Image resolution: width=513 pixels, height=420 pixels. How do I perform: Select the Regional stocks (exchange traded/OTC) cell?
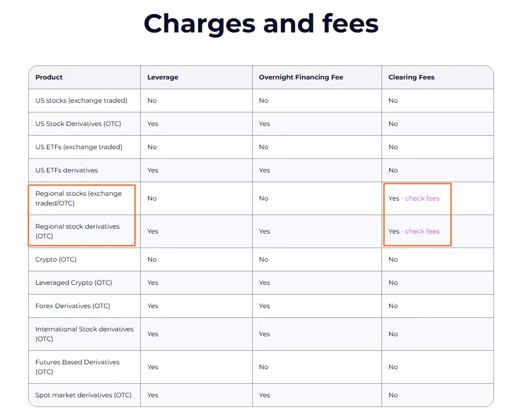pos(78,198)
